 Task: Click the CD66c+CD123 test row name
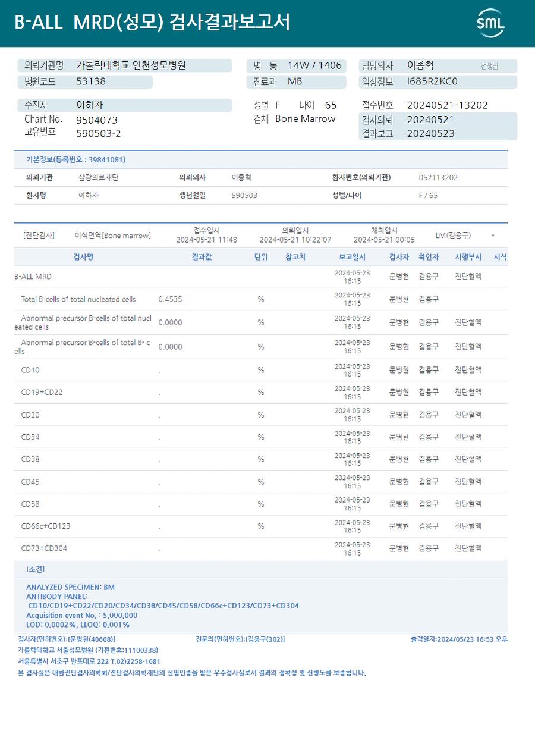click(x=46, y=526)
